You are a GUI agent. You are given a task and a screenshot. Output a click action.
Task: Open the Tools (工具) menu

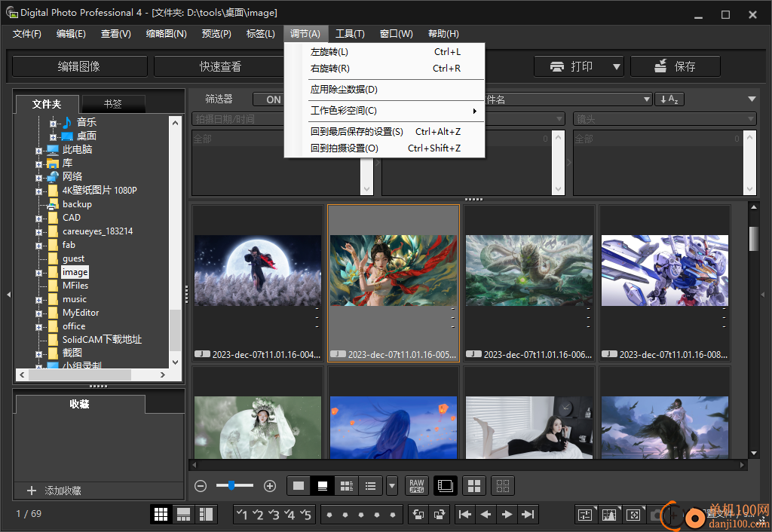[350, 33]
